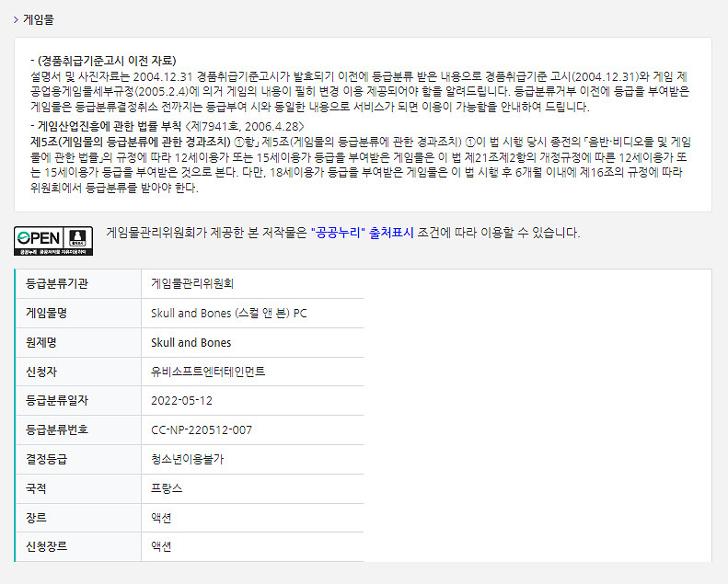
Task: Click 액션 in the 신청장르 row
Action: tap(161, 546)
